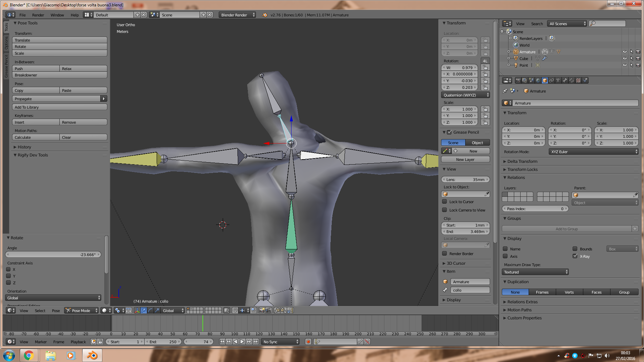The height and width of the screenshot is (362, 644).
Task: Open the Render menu in the info header
Action: [x=38, y=15]
